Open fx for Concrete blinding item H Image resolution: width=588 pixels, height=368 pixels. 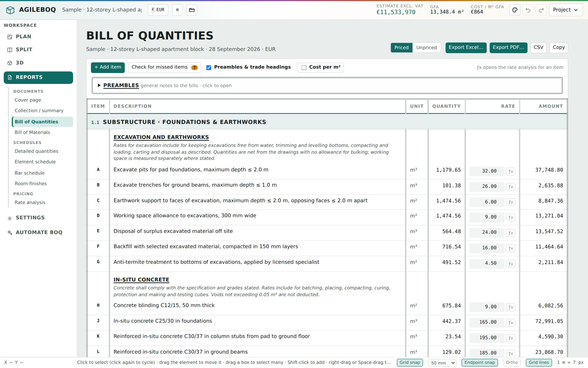click(x=511, y=307)
